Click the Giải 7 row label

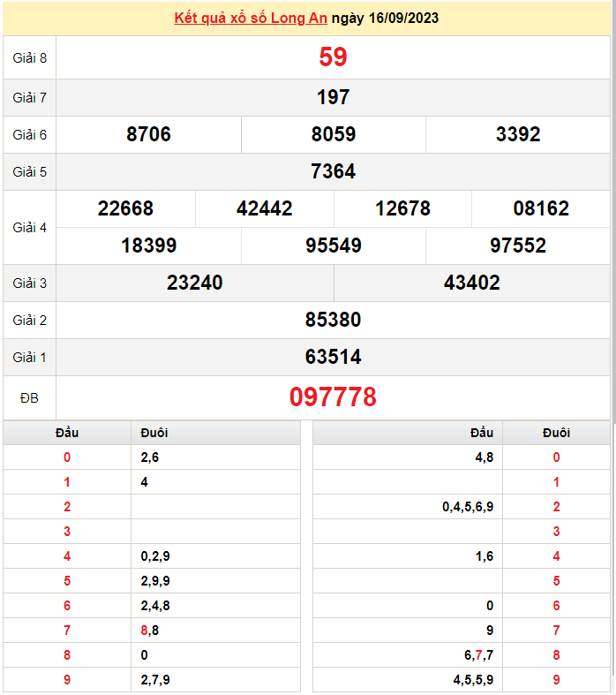[30, 97]
